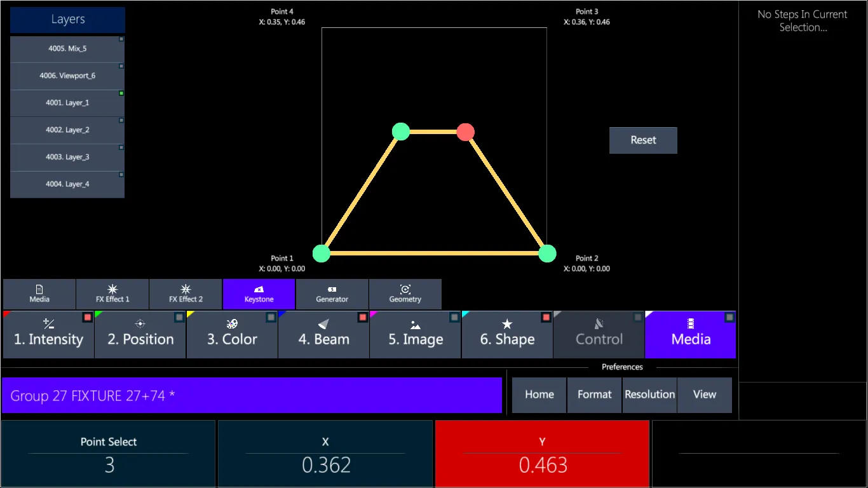The height and width of the screenshot is (488, 868).
Task: Open the FX Effect 2 tab
Action: (x=186, y=294)
